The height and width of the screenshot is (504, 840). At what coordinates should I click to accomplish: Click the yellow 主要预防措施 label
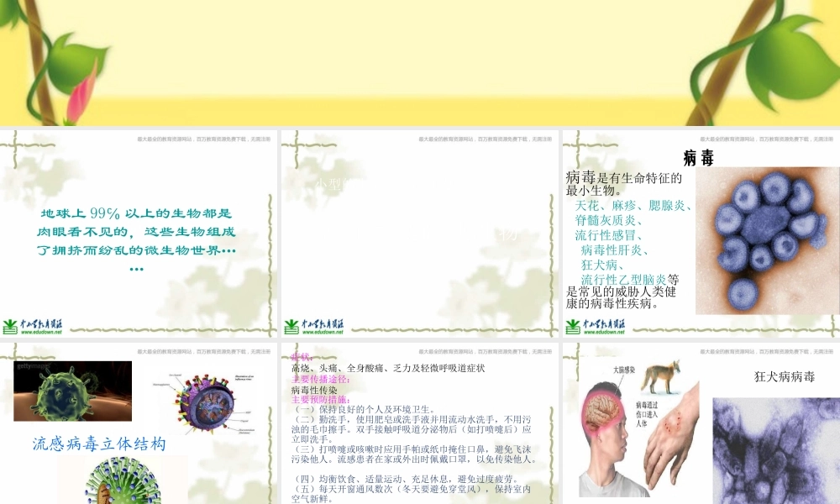pyautogui.click(x=320, y=398)
